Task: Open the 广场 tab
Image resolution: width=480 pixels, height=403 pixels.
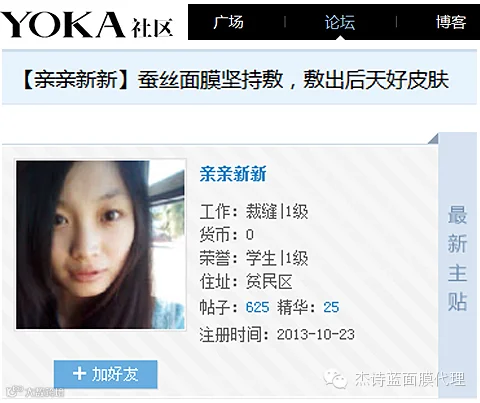Action: point(229,22)
